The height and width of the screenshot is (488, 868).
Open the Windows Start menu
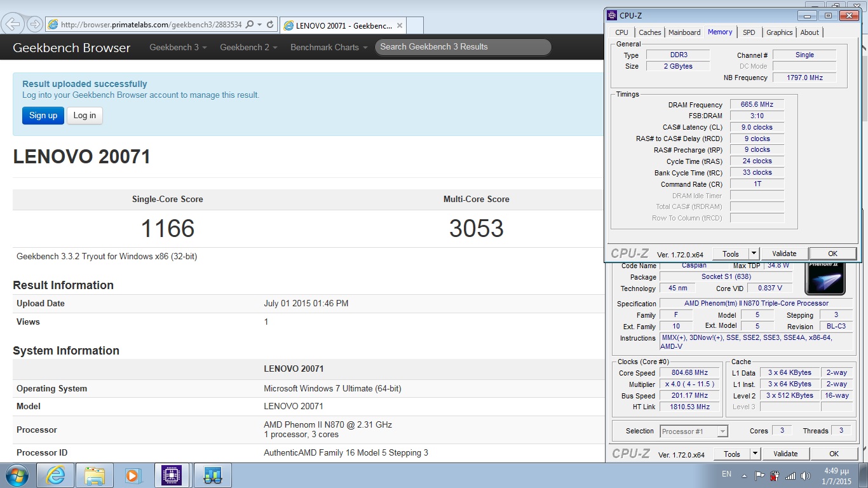(x=17, y=475)
